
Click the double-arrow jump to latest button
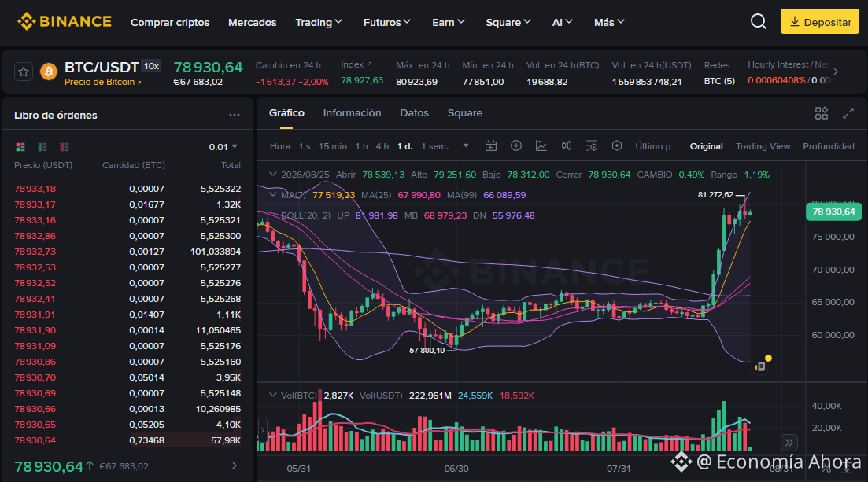point(789,443)
